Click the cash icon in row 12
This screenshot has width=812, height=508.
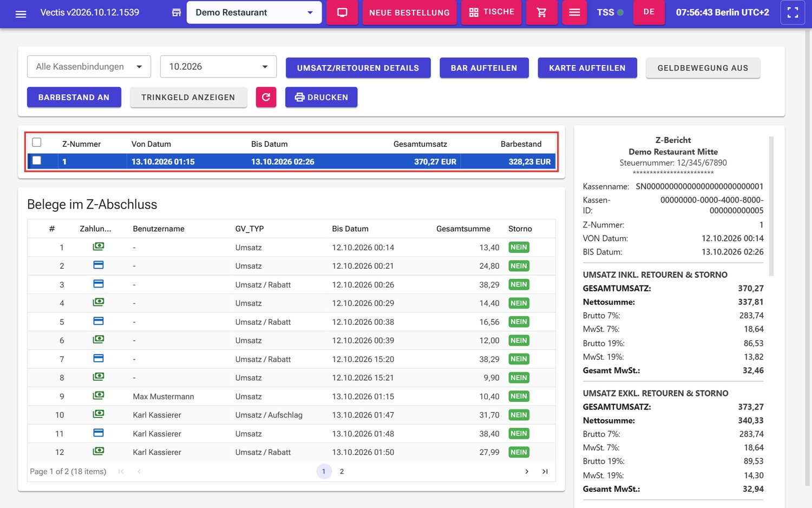click(x=99, y=452)
